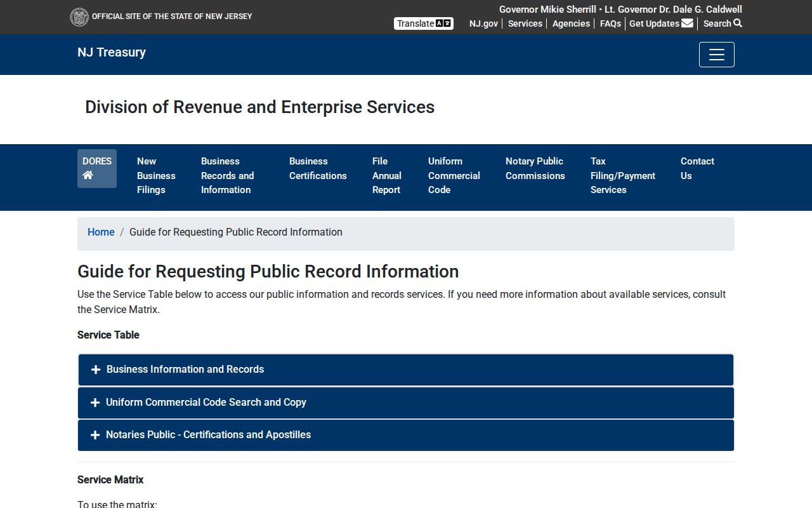The width and height of the screenshot is (812, 508).
Task: Open Tax Filing/Payment Services menu
Action: pyautogui.click(x=623, y=176)
